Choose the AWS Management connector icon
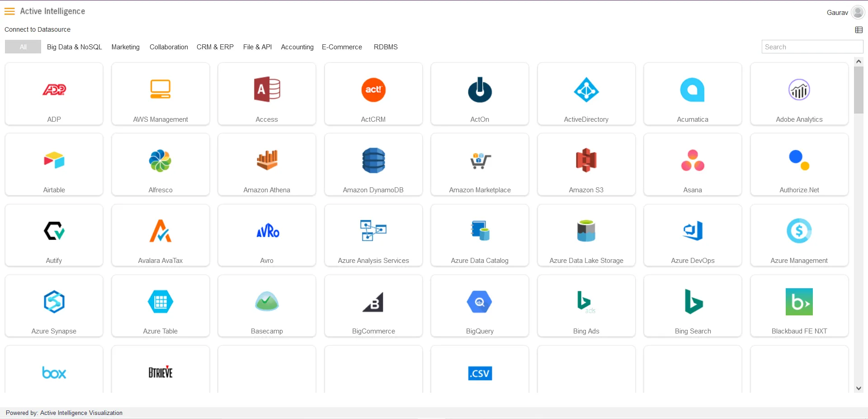This screenshot has width=868, height=419. [x=160, y=89]
